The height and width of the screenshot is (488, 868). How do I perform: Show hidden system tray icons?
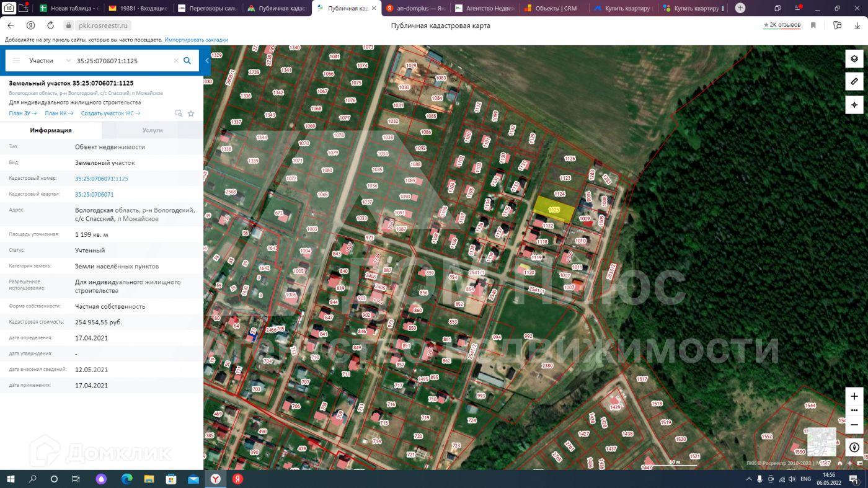(x=748, y=479)
